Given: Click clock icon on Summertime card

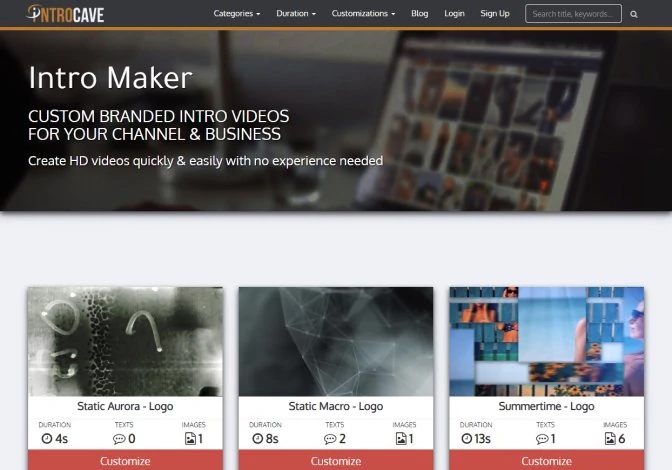Looking at the screenshot, I should (467, 438).
